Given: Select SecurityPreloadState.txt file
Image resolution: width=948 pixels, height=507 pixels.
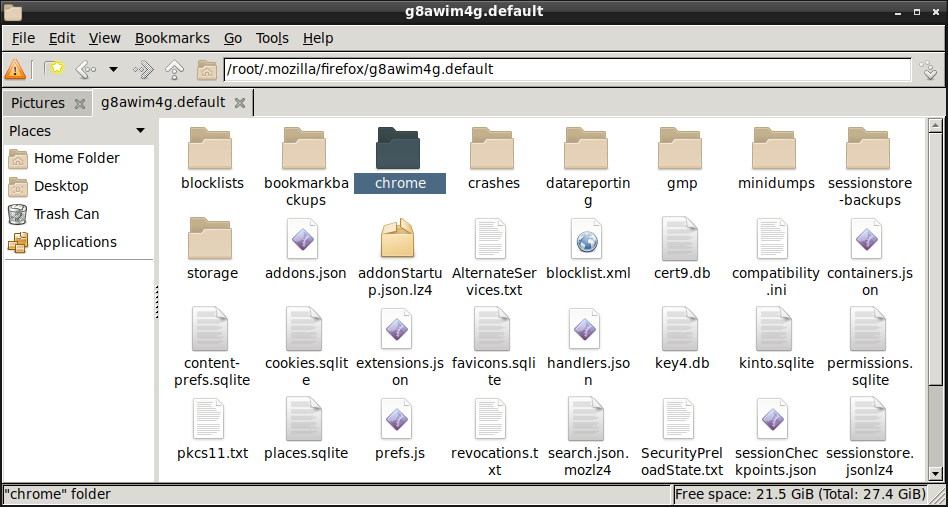Looking at the screenshot, I should pyautogui.click(x=682, y=437).
